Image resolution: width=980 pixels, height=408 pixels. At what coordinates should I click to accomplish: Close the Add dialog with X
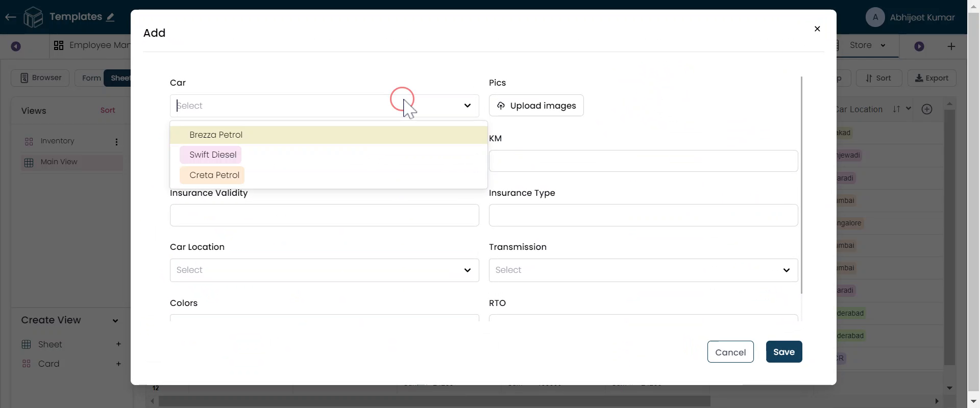[x=817, y=29]
